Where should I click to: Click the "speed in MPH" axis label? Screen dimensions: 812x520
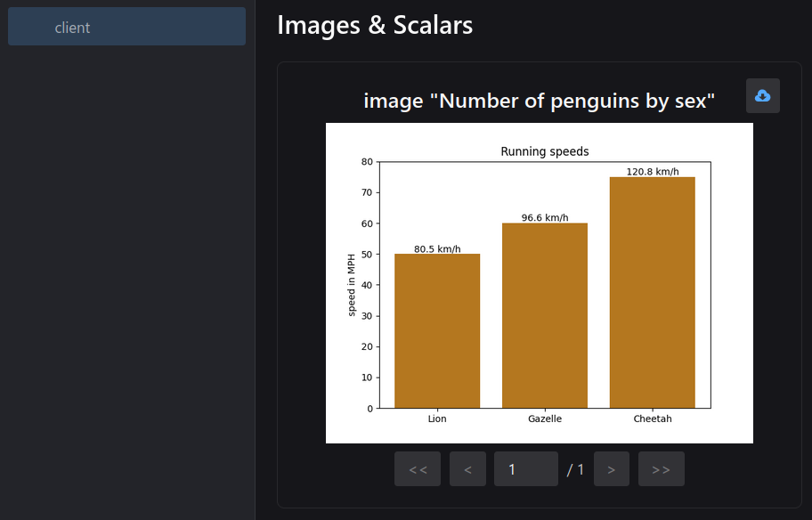point(352,284)
